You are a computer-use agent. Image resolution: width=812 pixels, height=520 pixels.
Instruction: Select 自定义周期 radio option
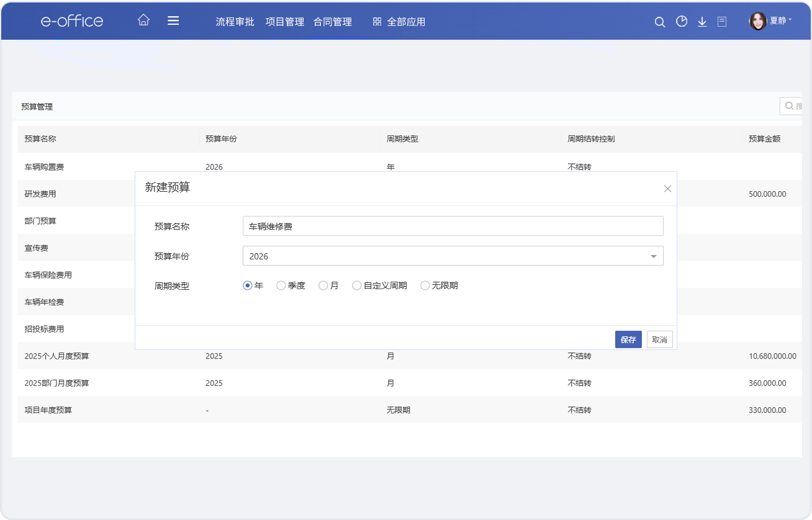point(357,286)
